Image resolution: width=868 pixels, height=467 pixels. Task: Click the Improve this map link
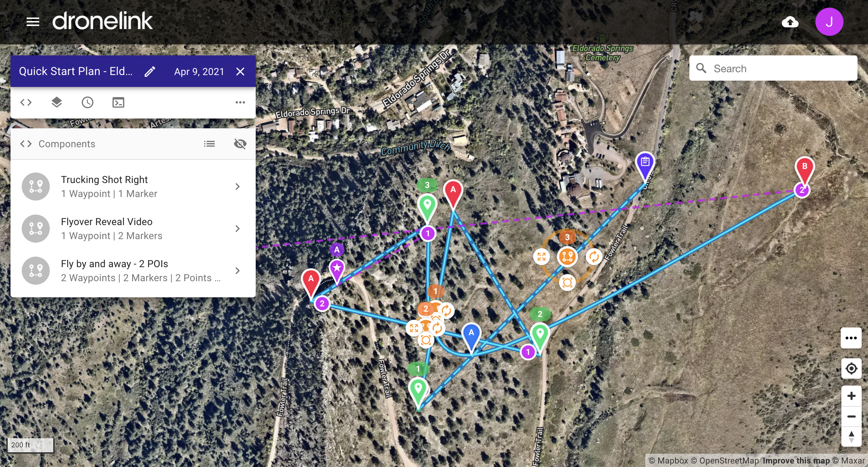coord(796,461)
